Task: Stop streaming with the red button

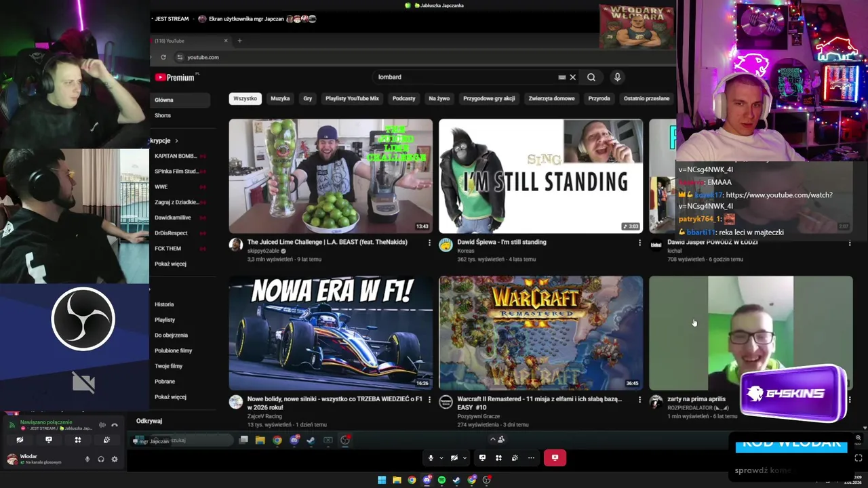Action: pos(555,457)
